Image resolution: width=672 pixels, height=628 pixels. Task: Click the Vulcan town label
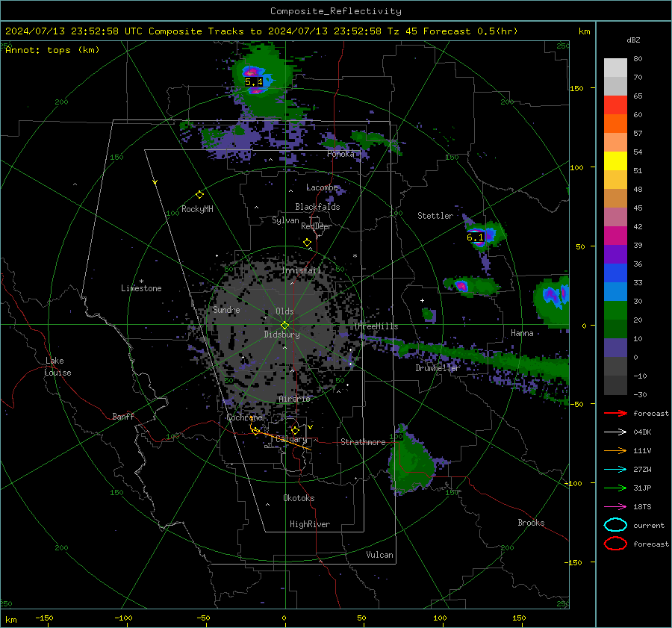pos(379,555)
